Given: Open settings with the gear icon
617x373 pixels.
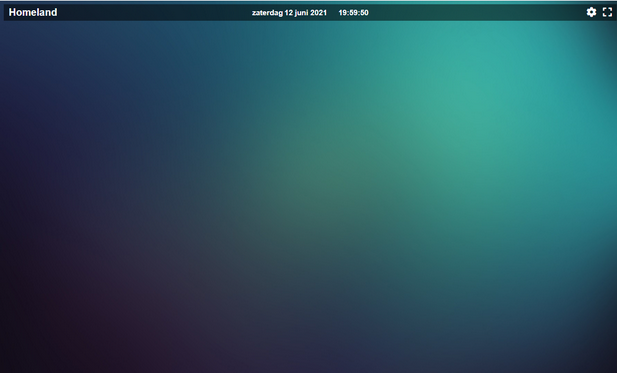Looking at the screenshot, I should pos(591,12).
